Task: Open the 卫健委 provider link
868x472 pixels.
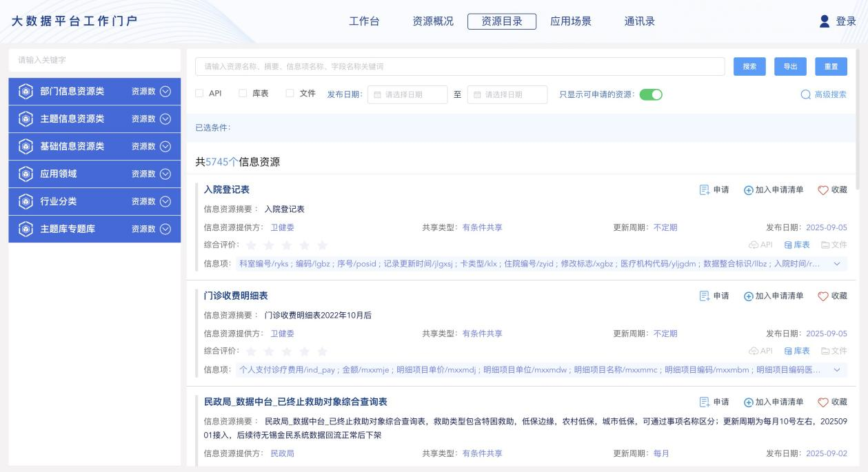Action: pyautogui.click(x=283, y=226)
